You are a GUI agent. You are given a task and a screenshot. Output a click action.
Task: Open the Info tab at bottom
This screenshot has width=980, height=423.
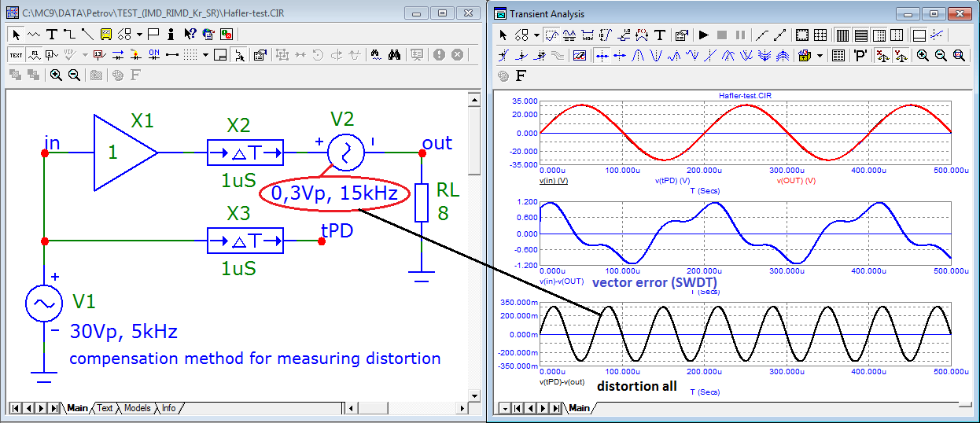168,408
